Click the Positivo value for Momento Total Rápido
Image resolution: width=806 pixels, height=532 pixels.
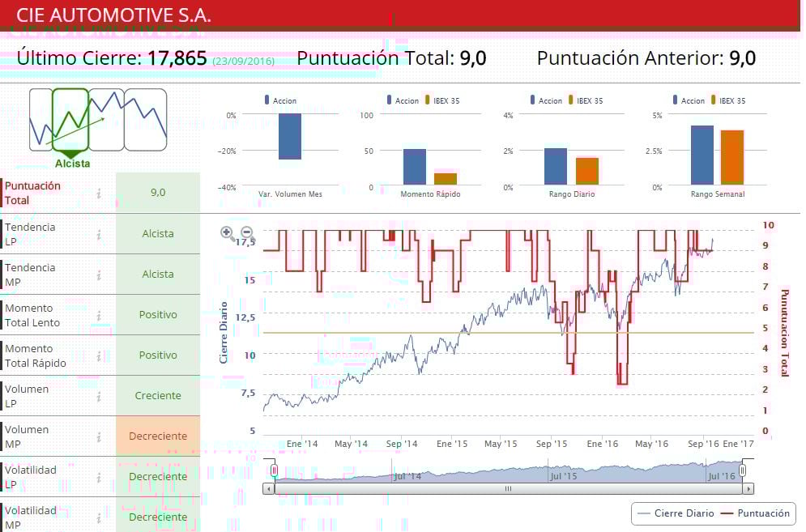click(x=158, y=355)
